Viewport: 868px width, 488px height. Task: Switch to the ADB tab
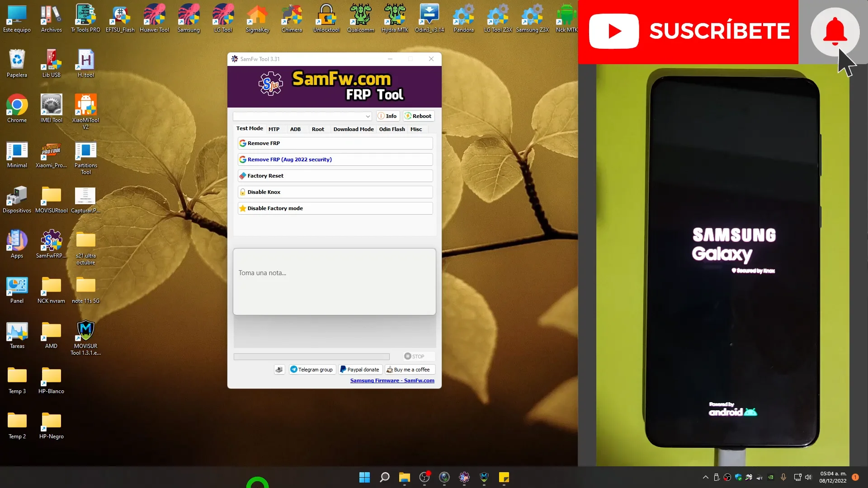[295, 129]
